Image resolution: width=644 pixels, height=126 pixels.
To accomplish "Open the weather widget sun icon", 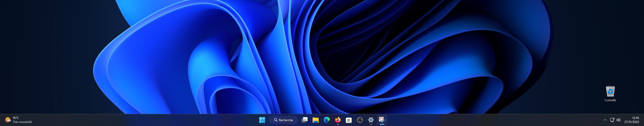I will [x=8, y=120].
